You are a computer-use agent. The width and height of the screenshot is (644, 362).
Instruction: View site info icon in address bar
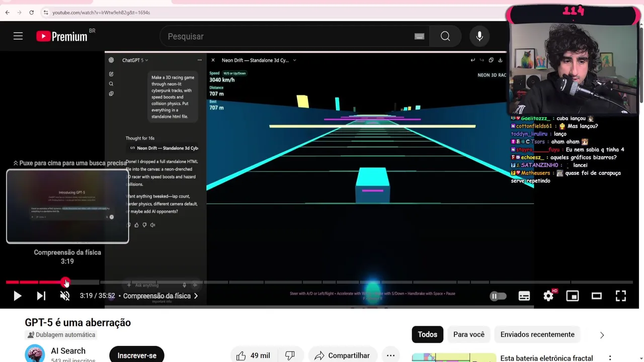[x=45, y=12]
